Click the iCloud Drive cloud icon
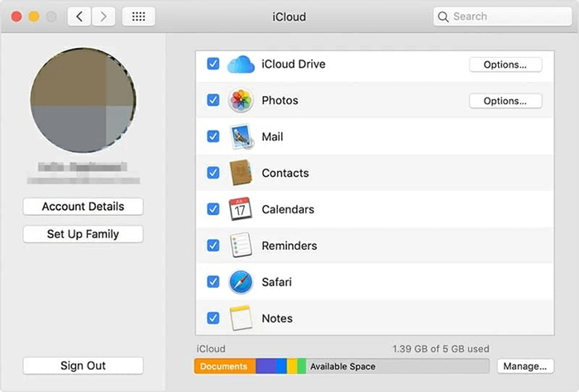The image size is (579, 392). click(241, 64)
